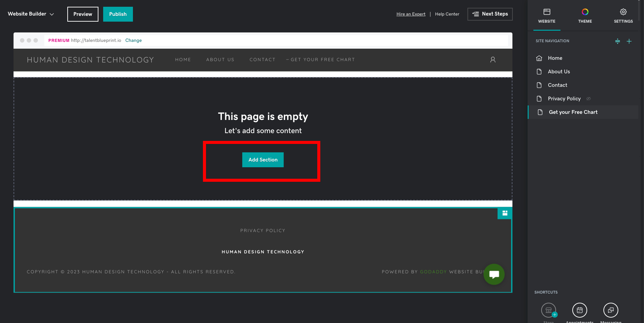Click ABOUT US in site preview menu
Image resolution: width=644 pixels, height=323 pixels.
tap(220, 59)
